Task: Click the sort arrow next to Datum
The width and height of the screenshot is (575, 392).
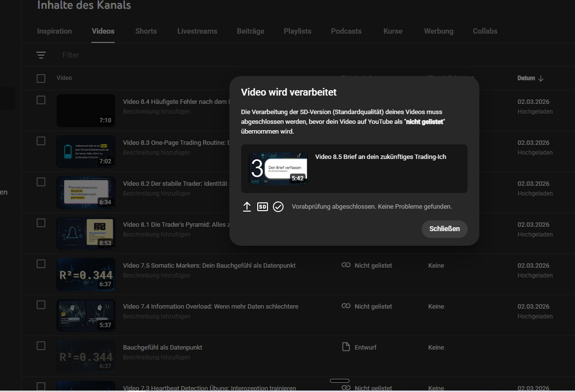Action: click(540, 78)
